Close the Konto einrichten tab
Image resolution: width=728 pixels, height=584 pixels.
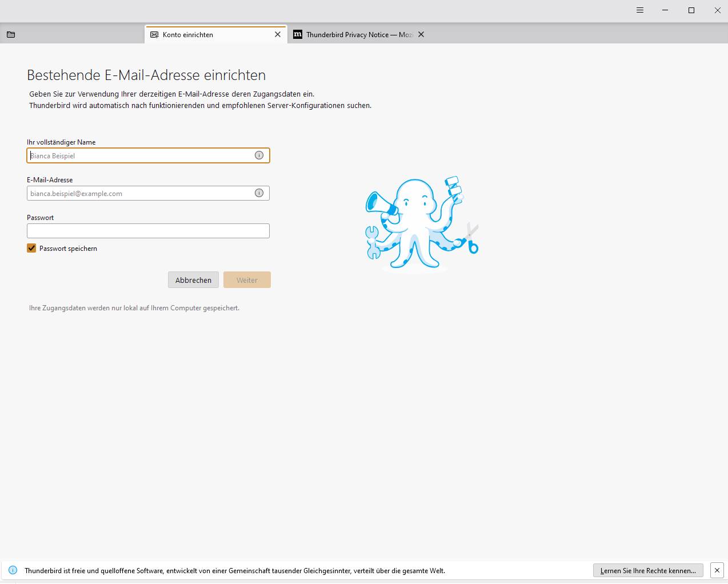click(278, 34)
